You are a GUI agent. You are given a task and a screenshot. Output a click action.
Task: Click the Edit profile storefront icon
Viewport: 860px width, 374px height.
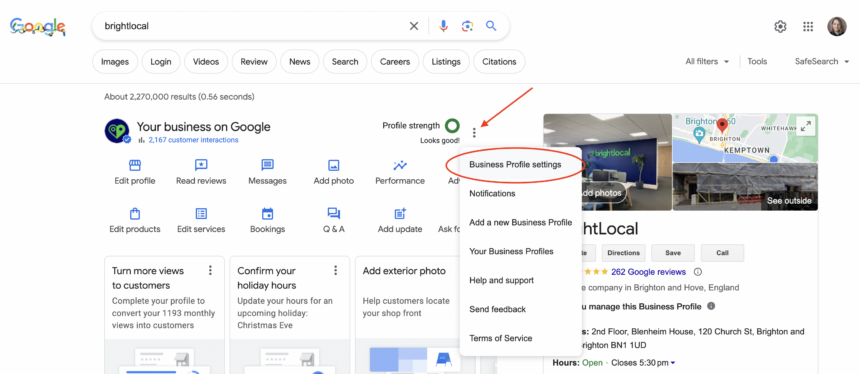point(135,165)
